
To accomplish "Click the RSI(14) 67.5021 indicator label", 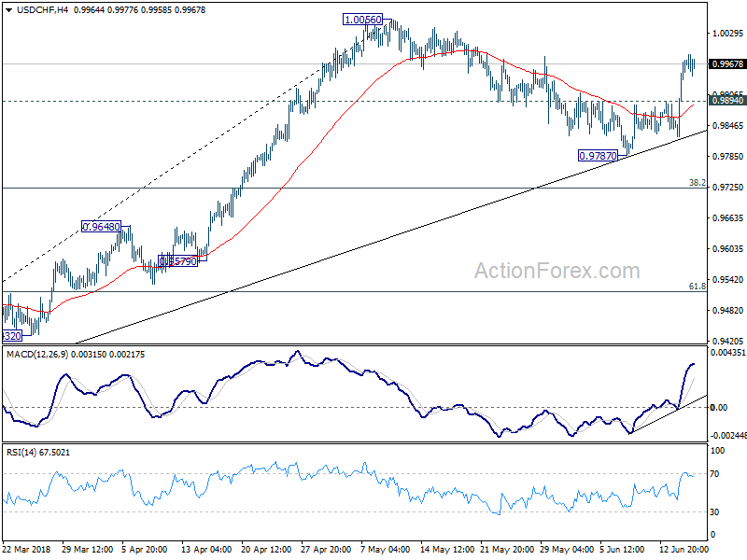I will point(38,453).
